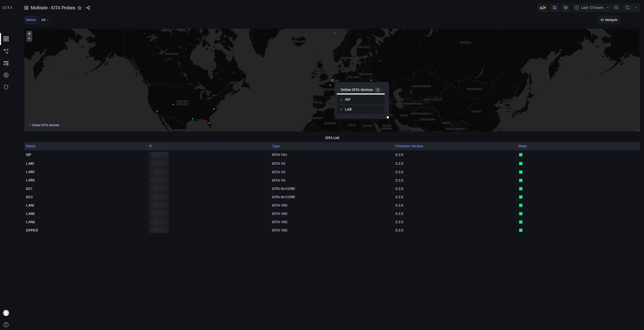644x330 pixels.
Task: Open the Navigate menu
Action: [x=609, y=20]
